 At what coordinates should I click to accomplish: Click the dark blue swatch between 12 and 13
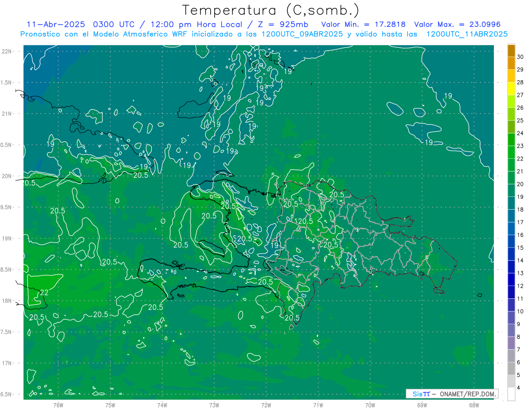tap(511, 280)
